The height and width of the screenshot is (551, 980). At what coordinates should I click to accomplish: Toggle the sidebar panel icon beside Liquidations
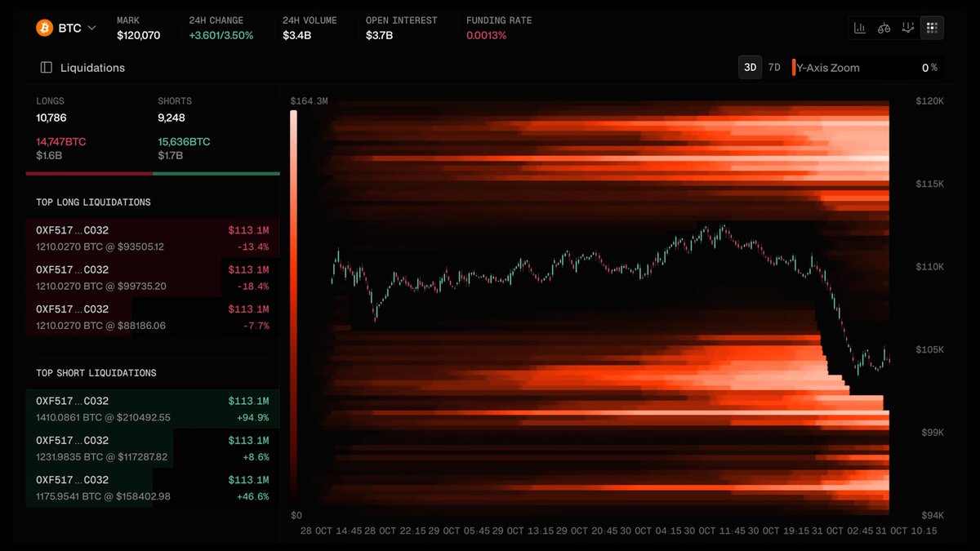47,68
